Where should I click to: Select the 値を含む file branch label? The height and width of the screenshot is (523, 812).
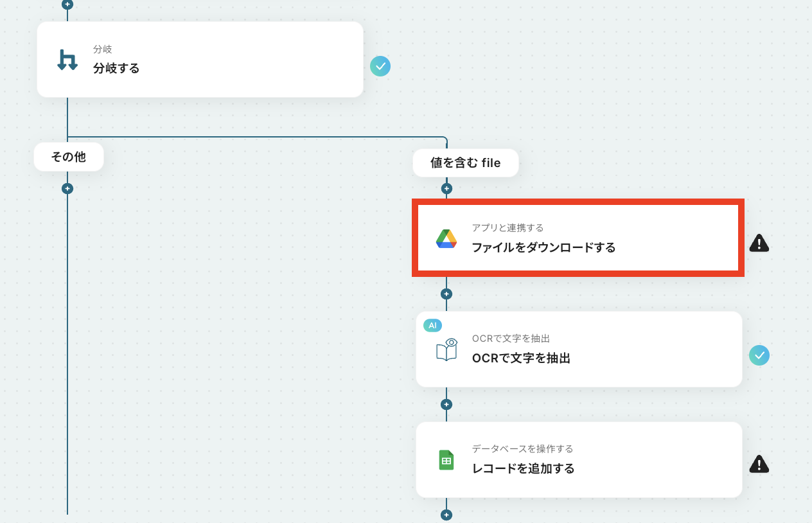coord(465,163)
